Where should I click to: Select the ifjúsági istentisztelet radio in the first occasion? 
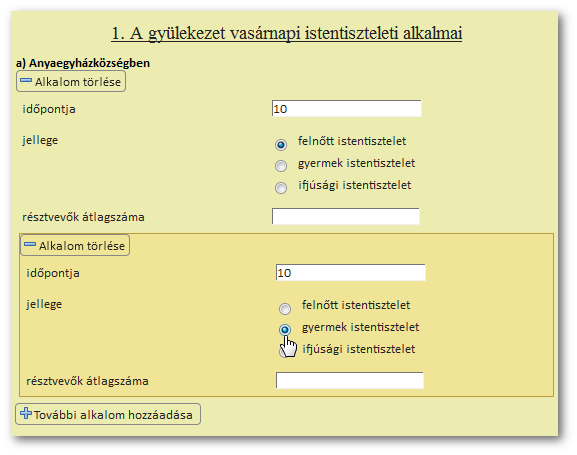point(281,188)
